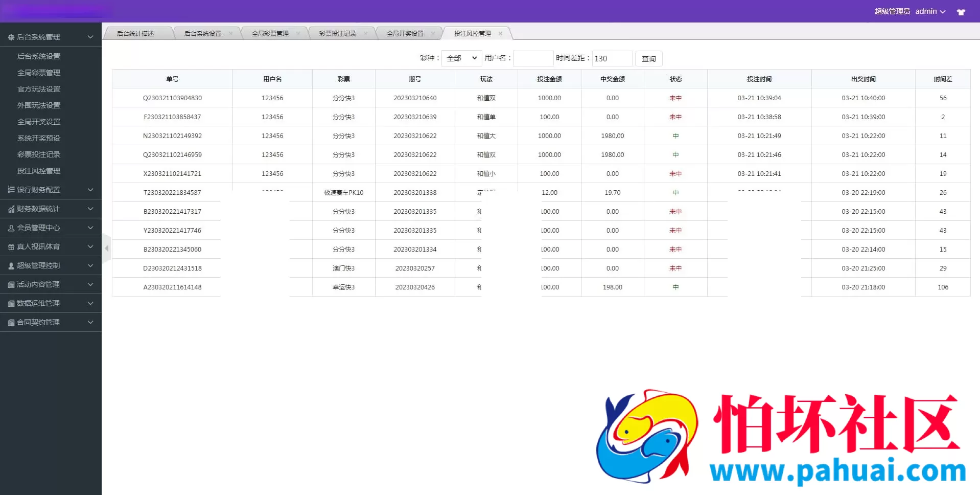Select 系统开奖预设 in the sidebar

tap(40, 138)
